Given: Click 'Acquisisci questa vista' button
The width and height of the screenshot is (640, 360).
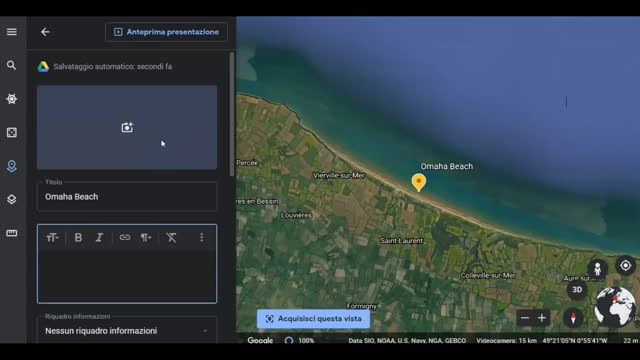Looking at the screenshot, I should tap(313, 319).
